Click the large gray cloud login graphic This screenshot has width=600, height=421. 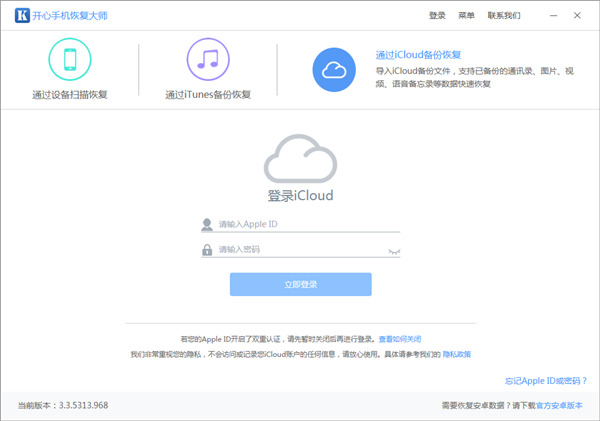[x=300, y=158]
